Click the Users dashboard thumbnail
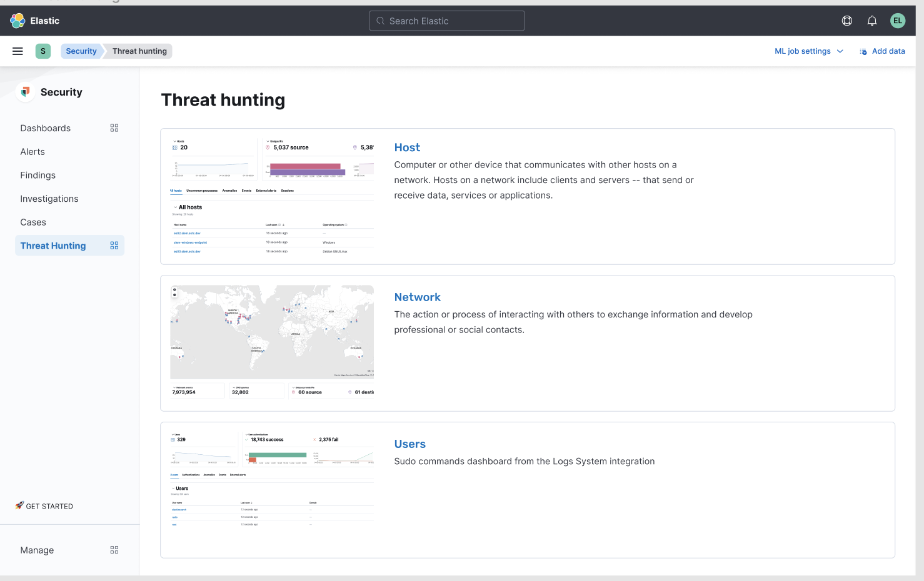924x581 pixels. pyautogui.click(x=272, y=480)
